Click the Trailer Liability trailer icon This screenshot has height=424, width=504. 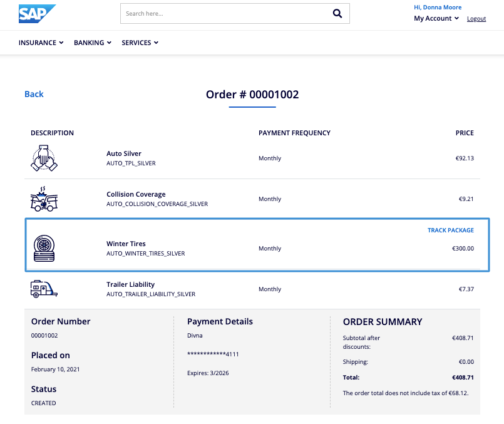click(x=44, y=289)
